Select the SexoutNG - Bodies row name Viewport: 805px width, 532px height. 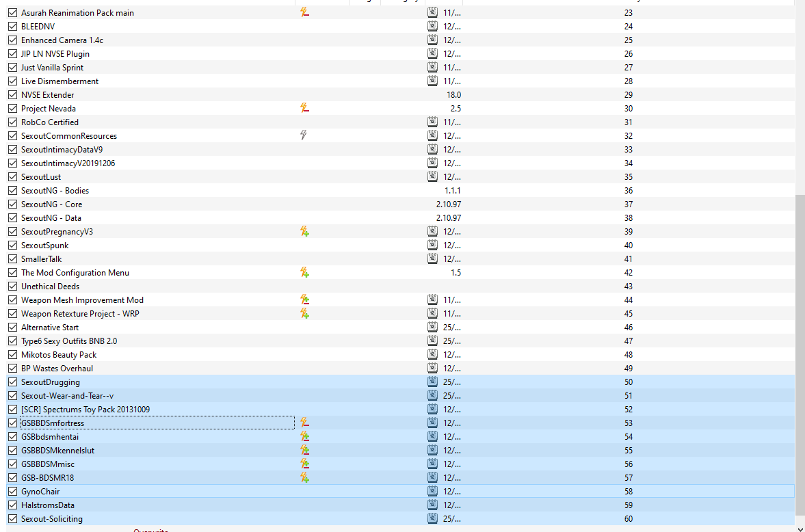coord(55,191)
